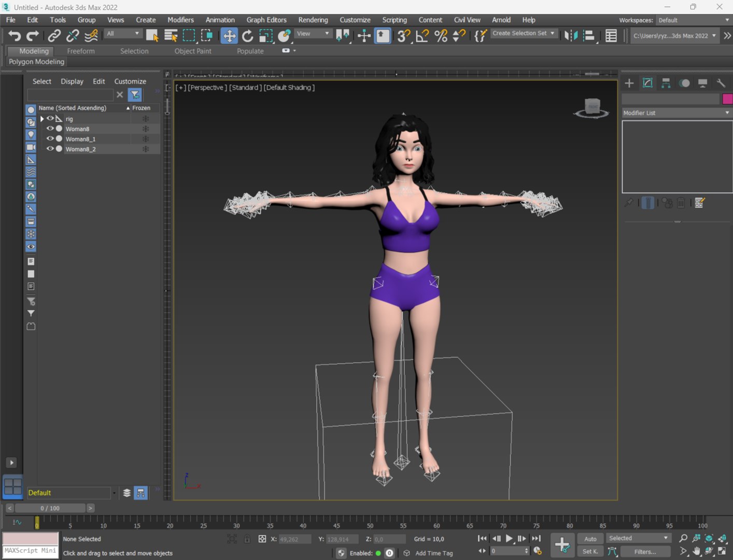Image resolution: width=733 pixels, height=560 pixels.
Task: Click the Mirror tool icon
Action: [571, 35]
